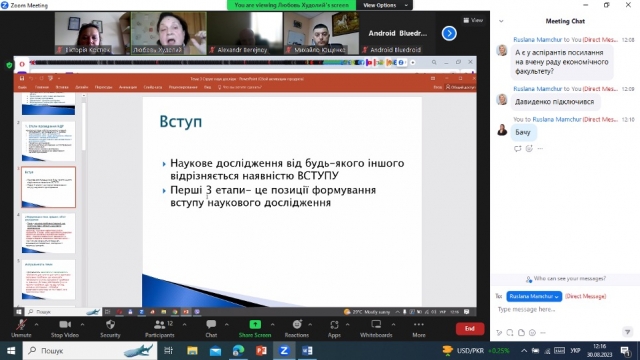Attach a file in chat composer
The width and height of the screenshot is (640, 360).
[x=521, y=333]
